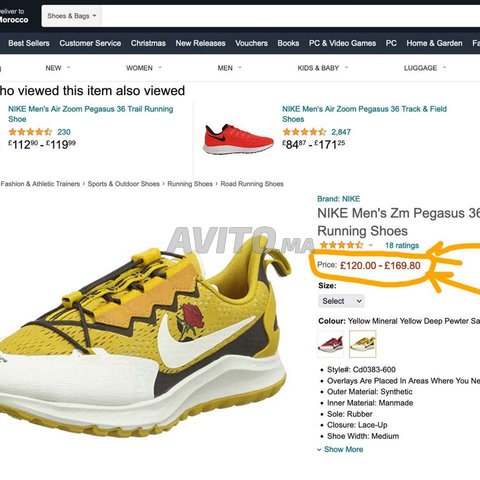Expand the MEN category menu
The width and height of the screenshot is (480, 480).
229,68
